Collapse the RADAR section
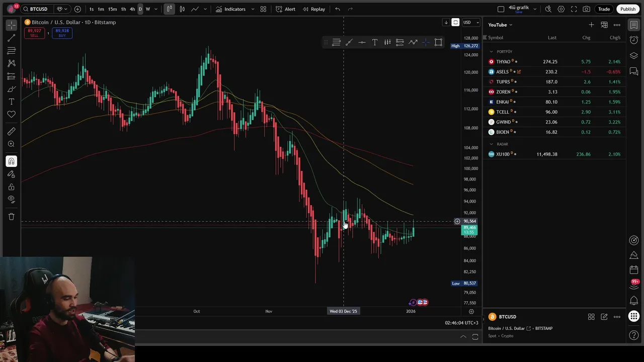644x362 pixels. (x=492, y=144)
